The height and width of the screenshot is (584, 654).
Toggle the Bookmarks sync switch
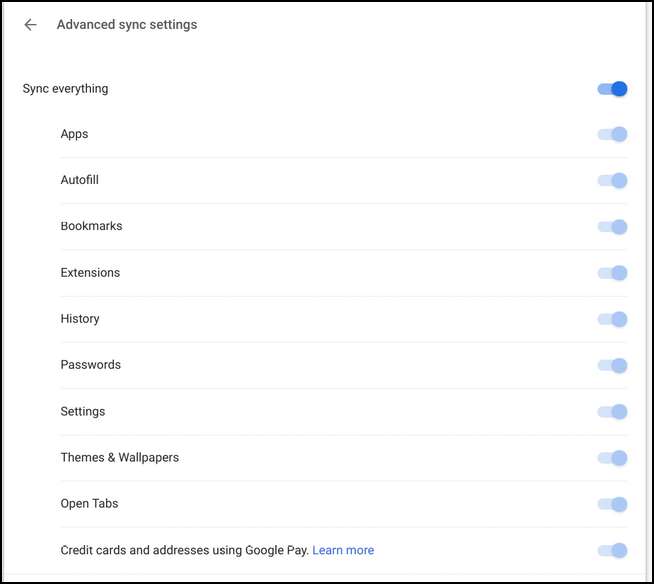612,227
